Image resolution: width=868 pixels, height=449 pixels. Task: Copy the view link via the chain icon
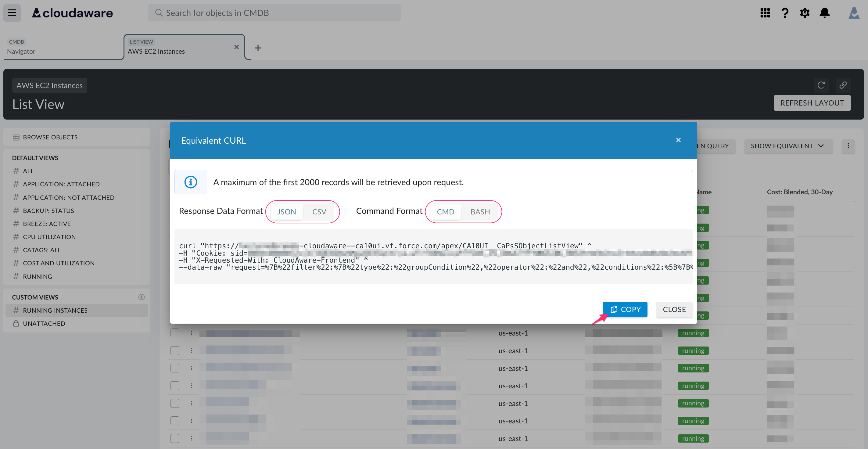[843, 85]
